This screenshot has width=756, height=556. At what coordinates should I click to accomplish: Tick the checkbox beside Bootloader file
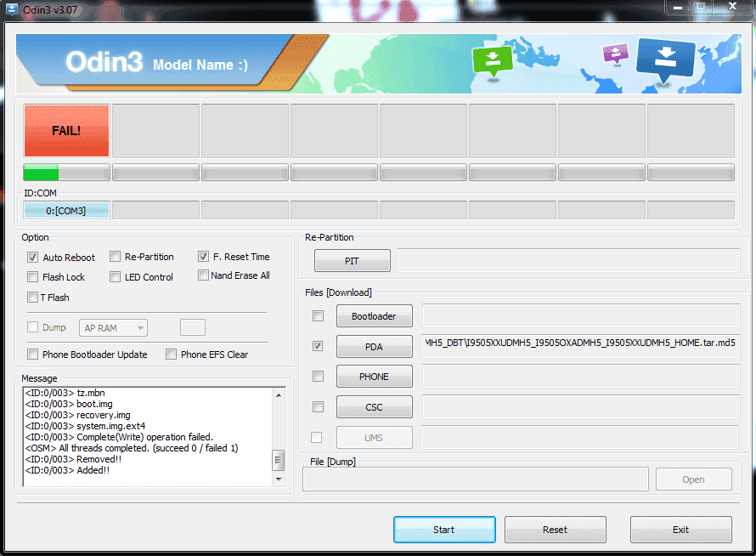point(318,315)
